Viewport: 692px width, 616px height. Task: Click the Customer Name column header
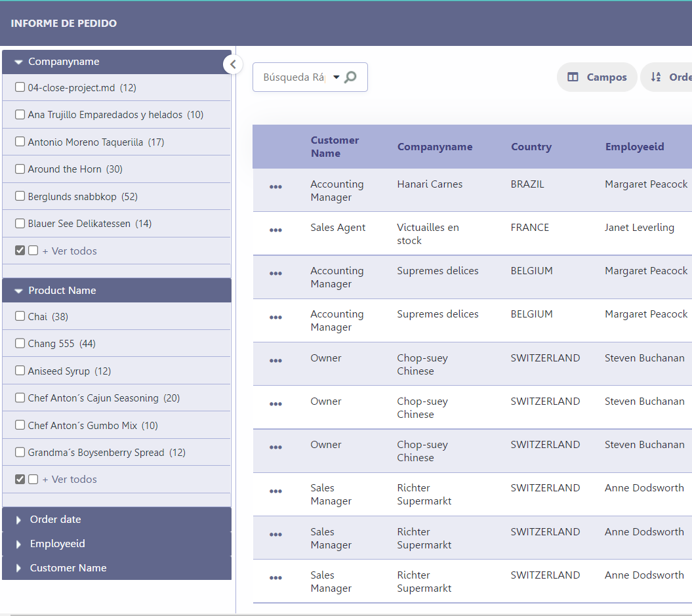click(x=335, y=146)
